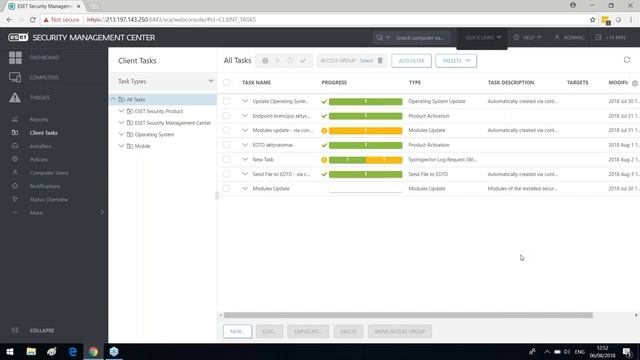The width and height of the screenshot is (640, 360).
Task: Sort by Task Name column header
Action: click(256, 82)
